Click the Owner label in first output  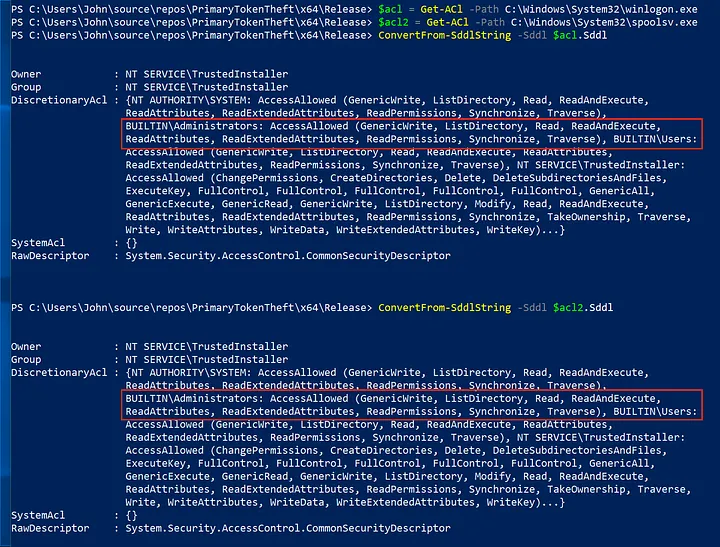tap(28, 75)
